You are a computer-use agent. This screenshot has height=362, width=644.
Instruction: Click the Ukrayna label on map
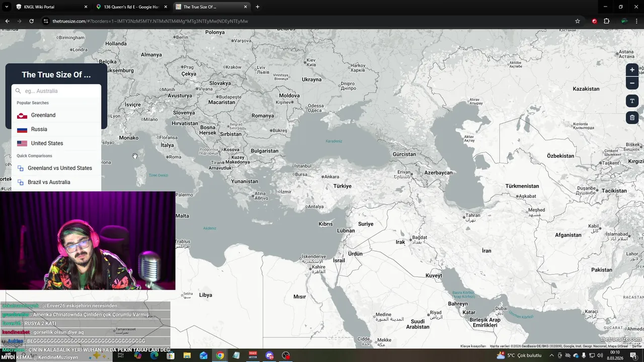click(311, 79)
